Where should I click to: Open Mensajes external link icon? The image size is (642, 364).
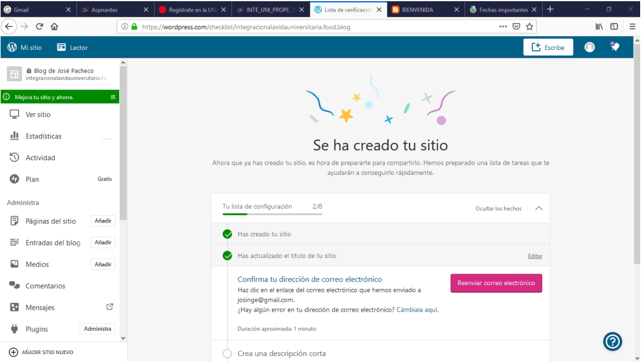coord(110,307)
